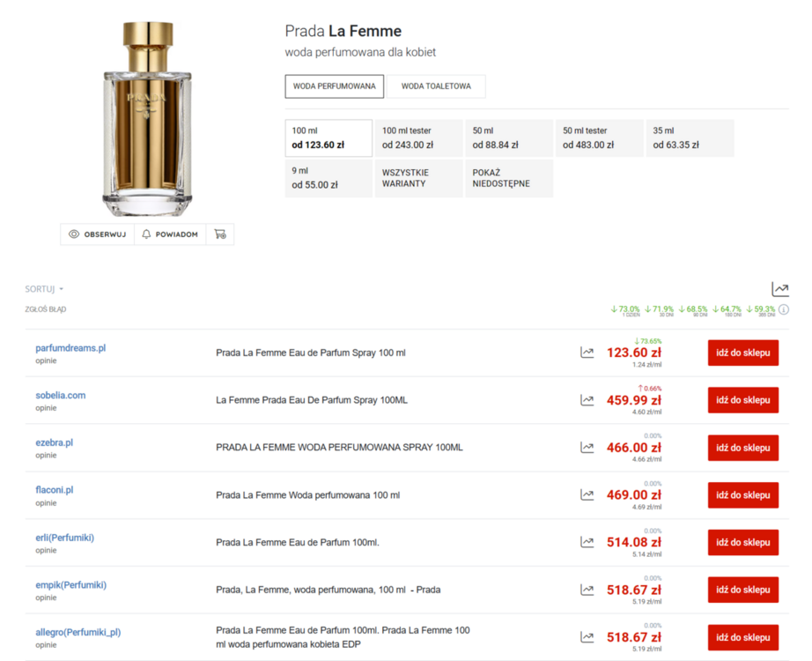Expand the Sortuj dropdown
The height and width of the screenshot is (661, 812).
tap(44, 289)
